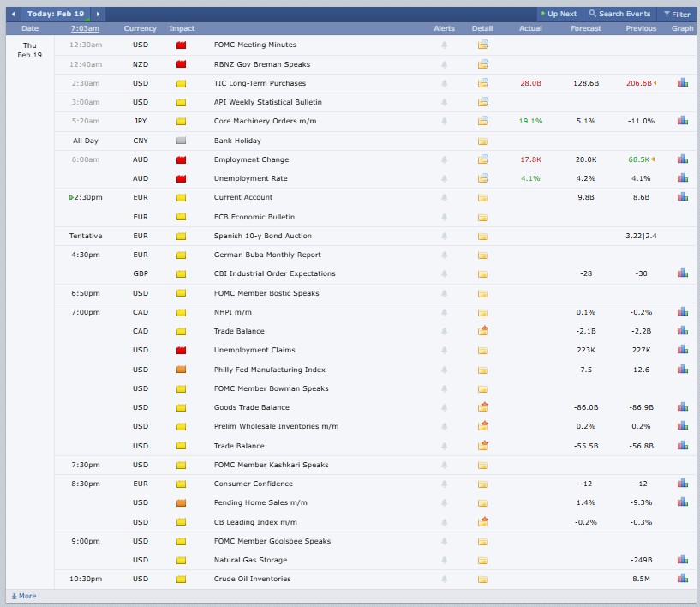Go to previous day arrow

click(13, 14)
